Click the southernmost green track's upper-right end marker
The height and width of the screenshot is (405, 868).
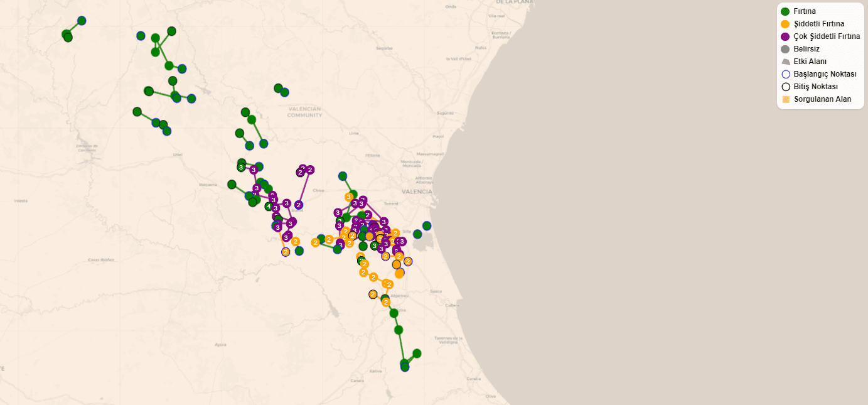(417, 354)
